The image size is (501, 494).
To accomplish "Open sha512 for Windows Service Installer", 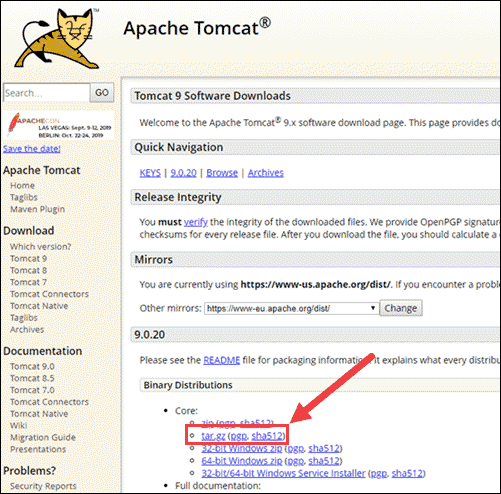I will (407, 473).
